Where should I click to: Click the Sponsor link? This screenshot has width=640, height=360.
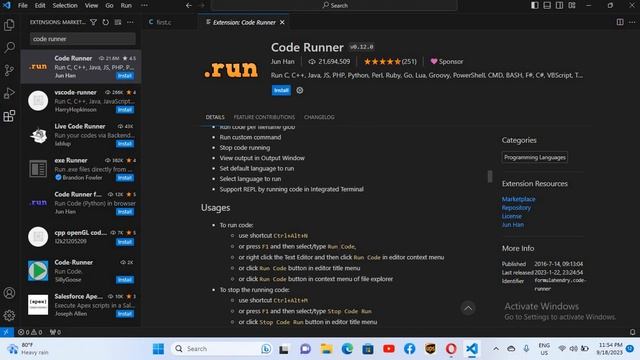pos(447,62)
